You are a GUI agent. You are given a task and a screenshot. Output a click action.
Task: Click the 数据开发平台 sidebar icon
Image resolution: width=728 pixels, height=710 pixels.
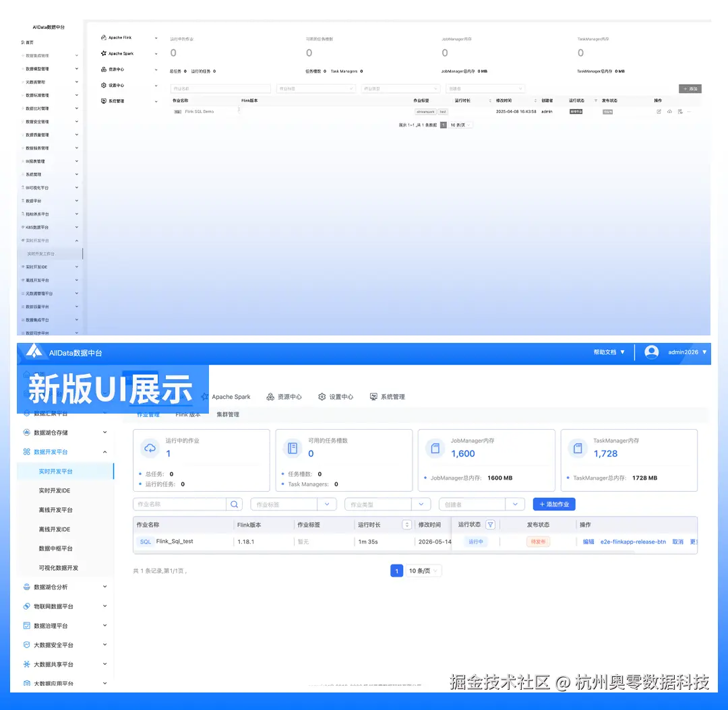pyautogui.click(x=26, y=452)
